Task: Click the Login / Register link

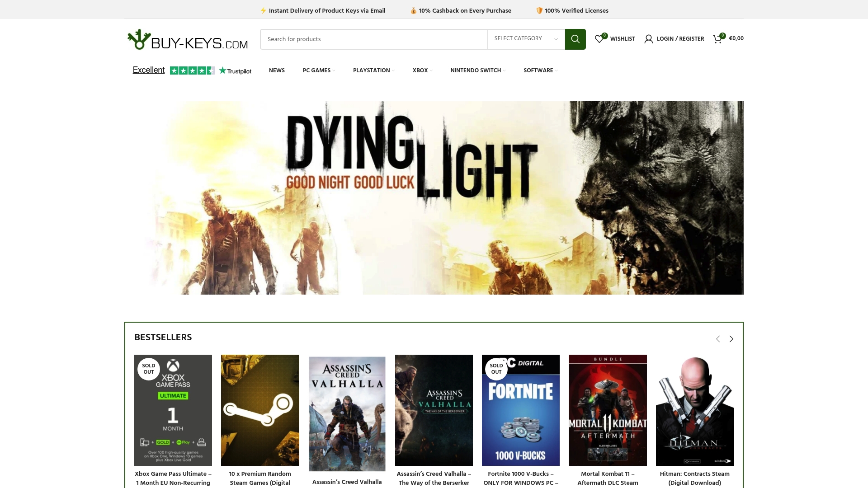Action: (x=680, y=39)
